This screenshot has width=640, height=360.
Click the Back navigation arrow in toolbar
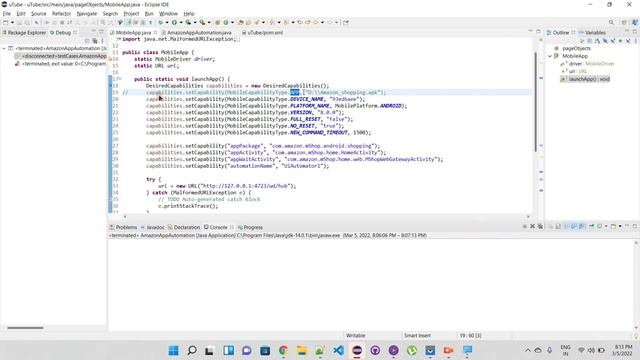pos(316,22)
